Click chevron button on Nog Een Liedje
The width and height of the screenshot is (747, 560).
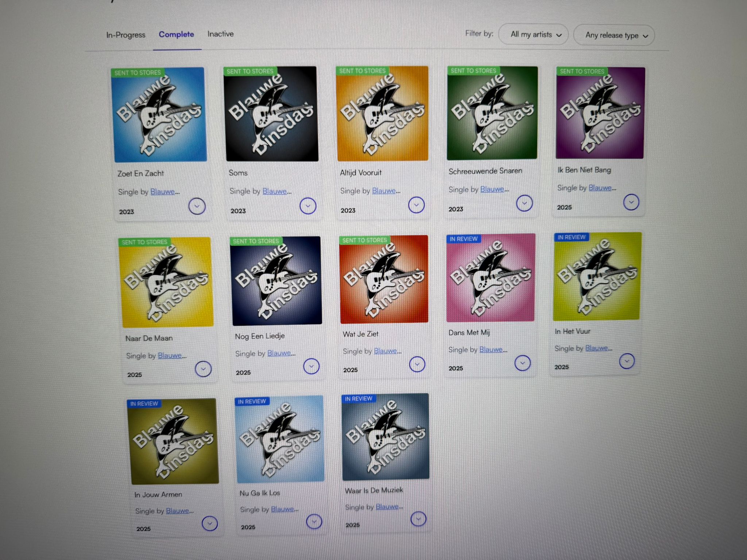coord(311,366)
